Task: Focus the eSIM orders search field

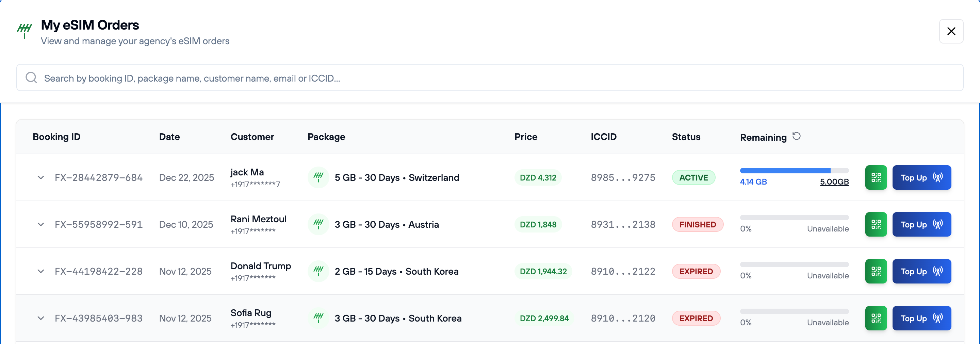Action: click(x=494, y=78)
